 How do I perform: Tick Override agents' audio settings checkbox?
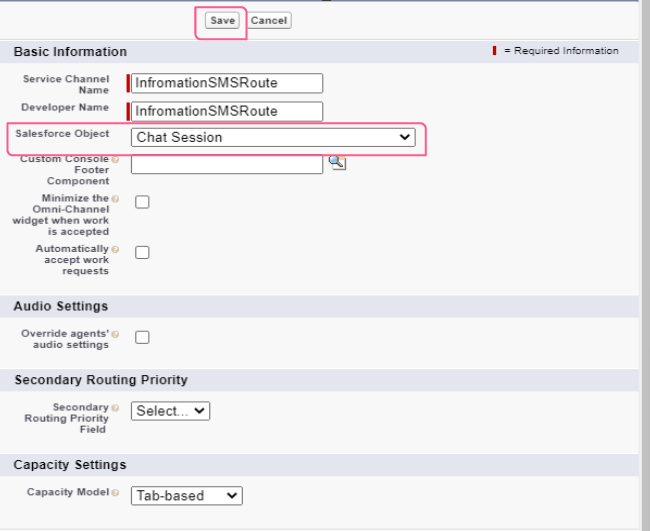coord(142,337)
